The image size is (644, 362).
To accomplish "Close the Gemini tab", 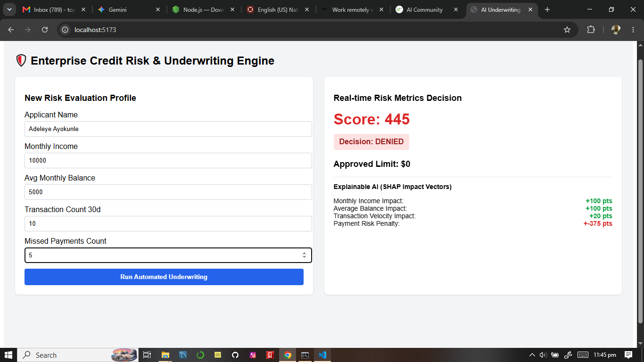I will [158, 9].
